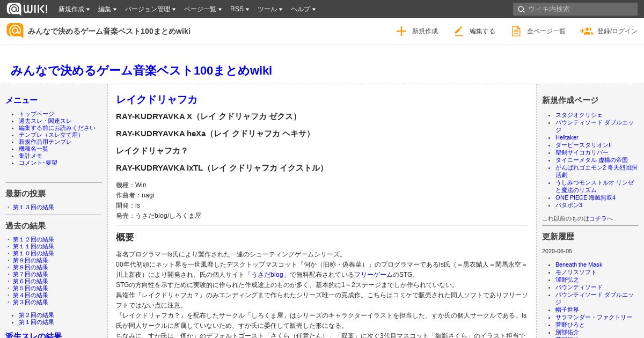The width and height of the screenshot is (644, 338).
Task: Open パタポン3 link
Action: [569, 205]
